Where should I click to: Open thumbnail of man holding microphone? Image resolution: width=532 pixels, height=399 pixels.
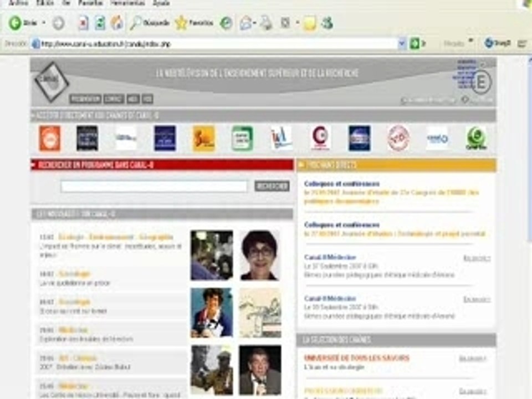260,370
